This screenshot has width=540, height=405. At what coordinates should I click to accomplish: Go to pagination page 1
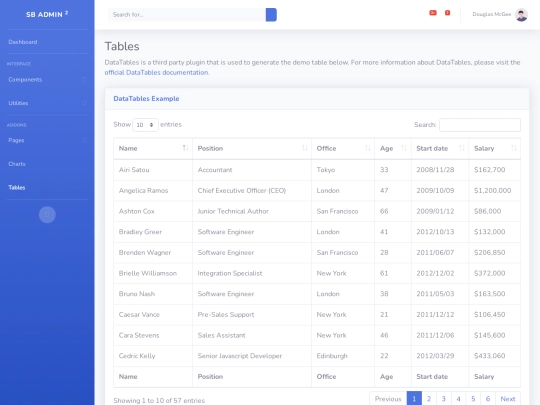click(414, 399)
